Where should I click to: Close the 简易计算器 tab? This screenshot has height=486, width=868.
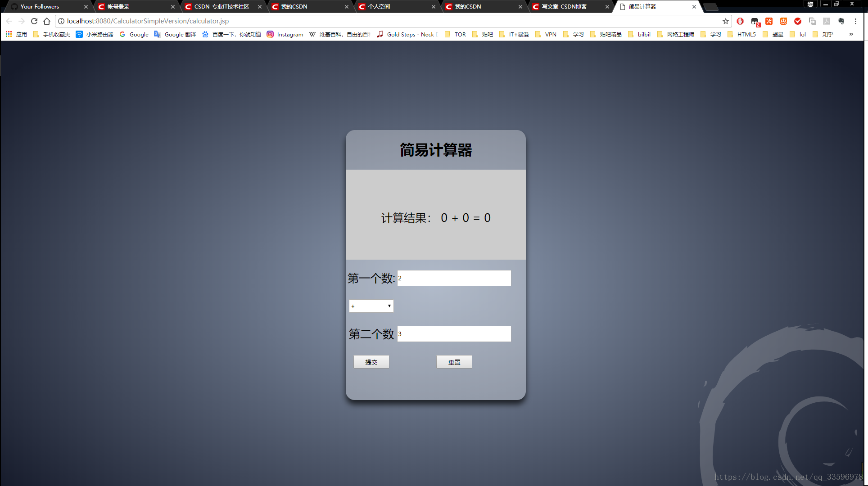pos(694,7)
